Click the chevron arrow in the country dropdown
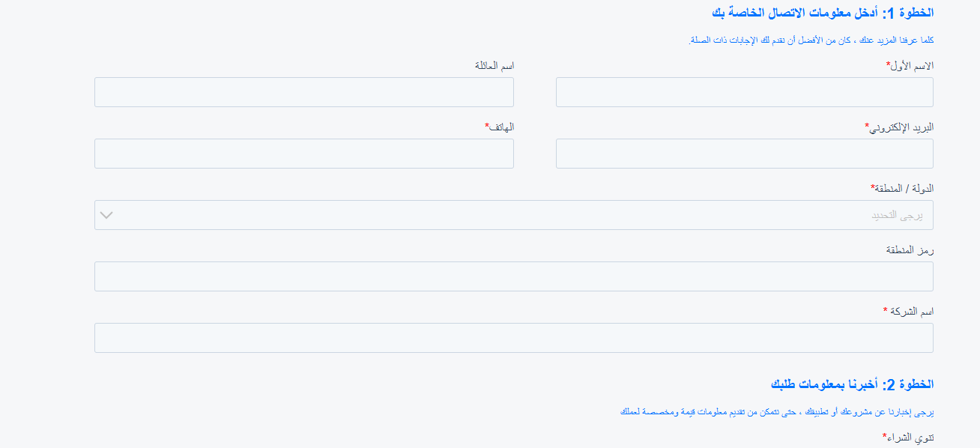The width and height of the screenshot is (980, 448). [106, 216]
